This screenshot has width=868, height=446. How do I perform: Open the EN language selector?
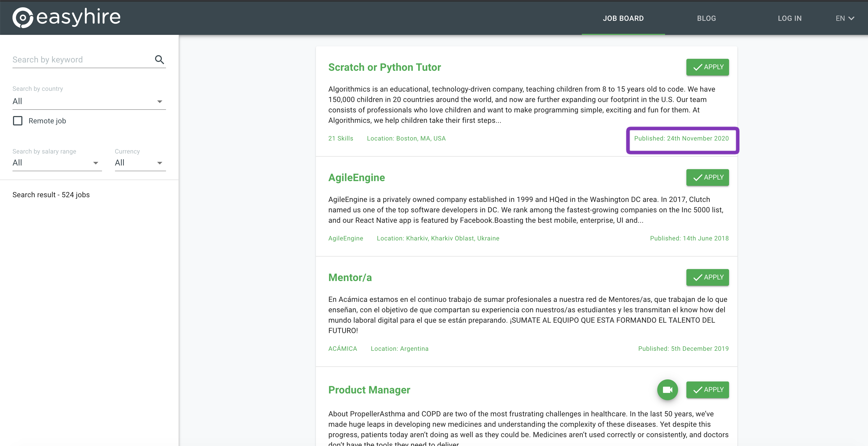pyautogui.click(x=844, y=18)
